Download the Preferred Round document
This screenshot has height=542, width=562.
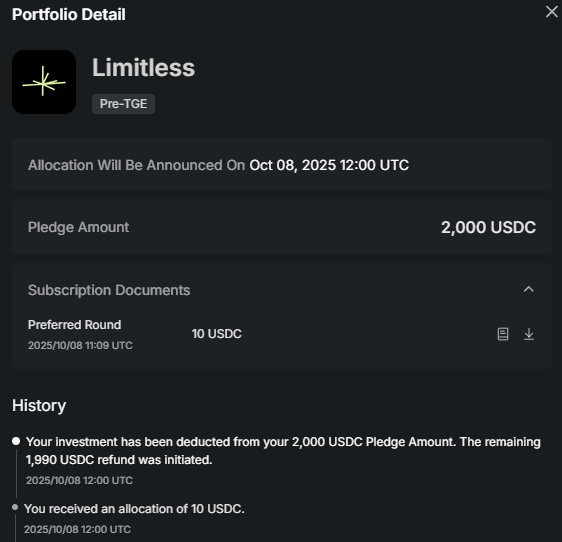[x=529, y=334]
